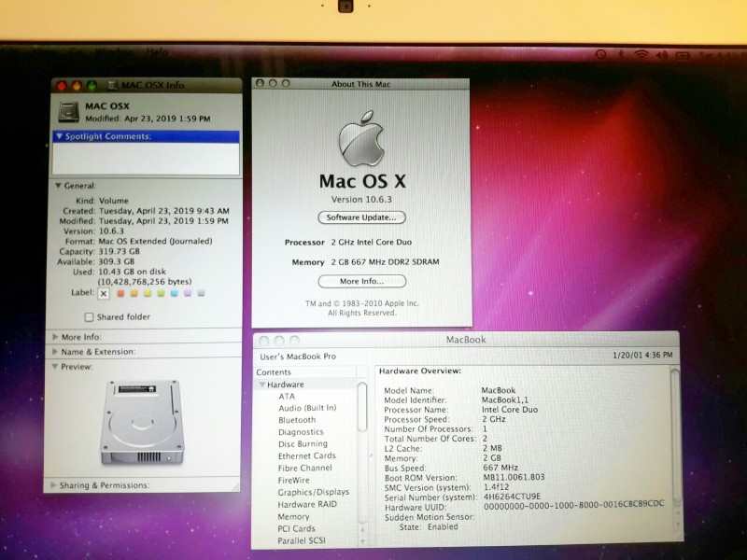Click "User's MacBook Pro" heading text
The image size is (747, 560).
coord(298,357)
